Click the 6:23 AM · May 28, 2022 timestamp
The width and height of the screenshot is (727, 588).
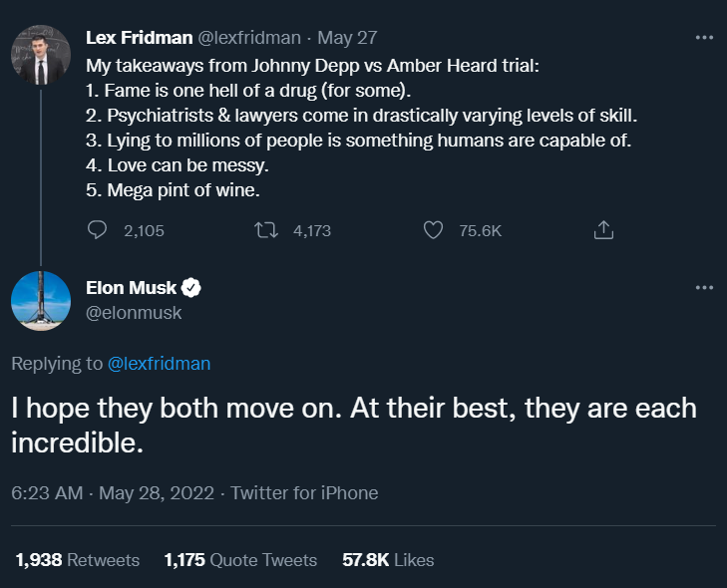(x=113, y=492)
